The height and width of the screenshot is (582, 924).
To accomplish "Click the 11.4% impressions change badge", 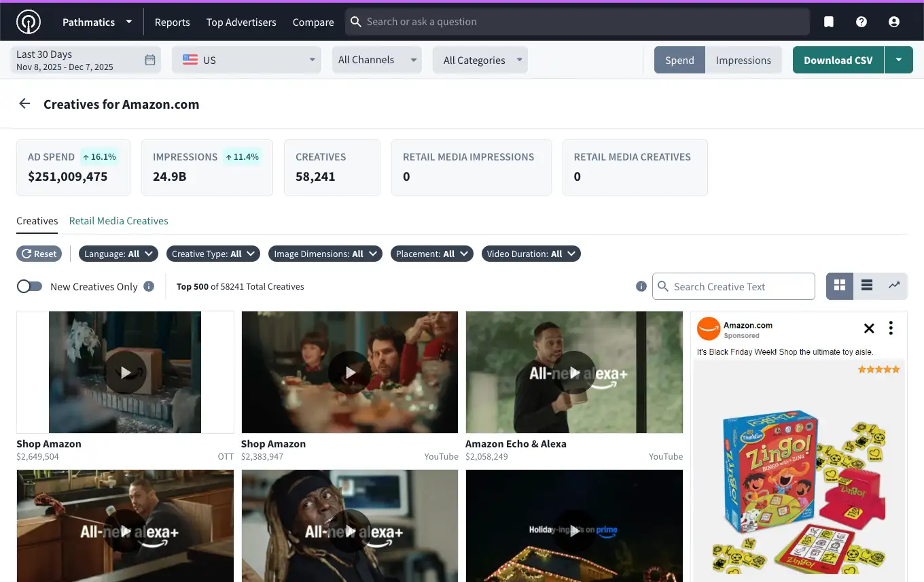I will point(243,157).
